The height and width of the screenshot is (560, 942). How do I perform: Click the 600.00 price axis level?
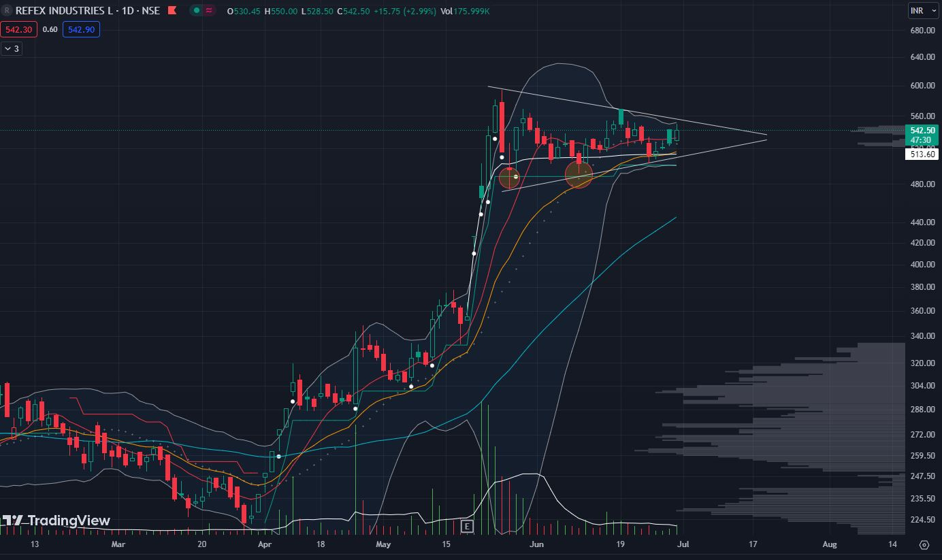click(x=924, y=86)
